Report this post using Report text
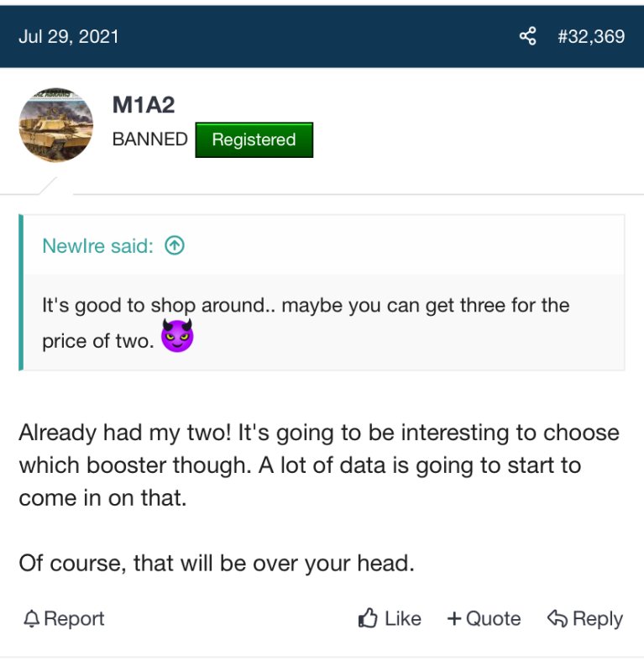This screenshot has width=644, height=672. click(74, 619)
